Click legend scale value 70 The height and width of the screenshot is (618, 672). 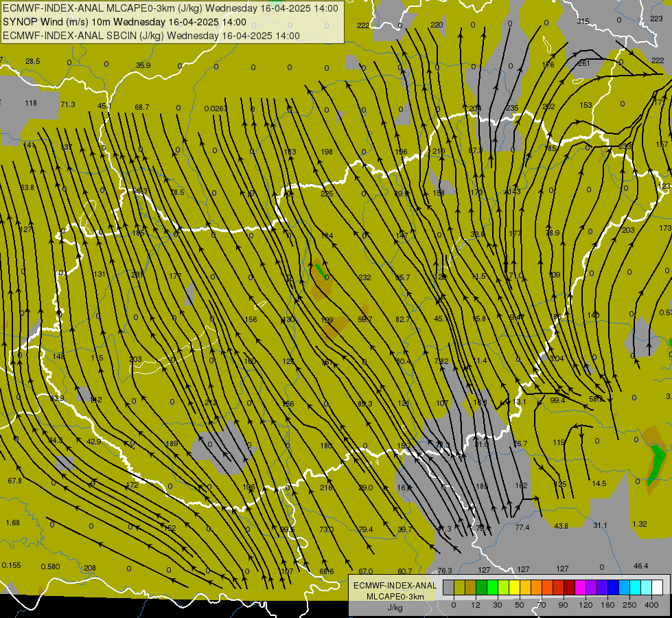(x=542, y=605)
